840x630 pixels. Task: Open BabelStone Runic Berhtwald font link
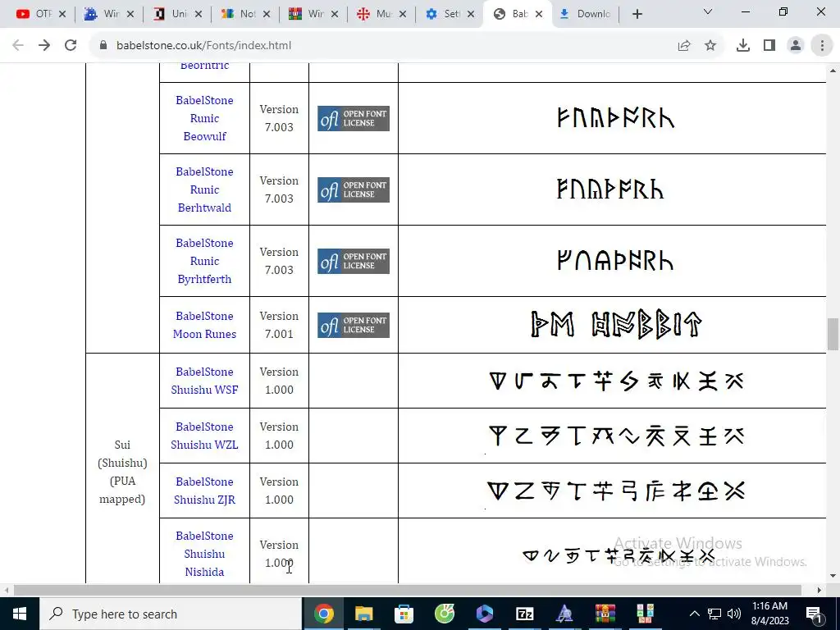pos(204,189)
